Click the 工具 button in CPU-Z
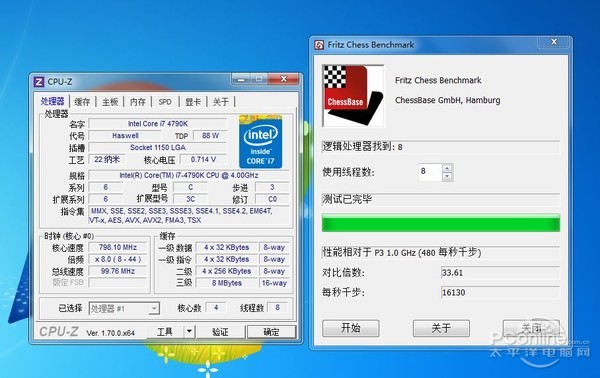600x378 pixels. click(165, 332)
